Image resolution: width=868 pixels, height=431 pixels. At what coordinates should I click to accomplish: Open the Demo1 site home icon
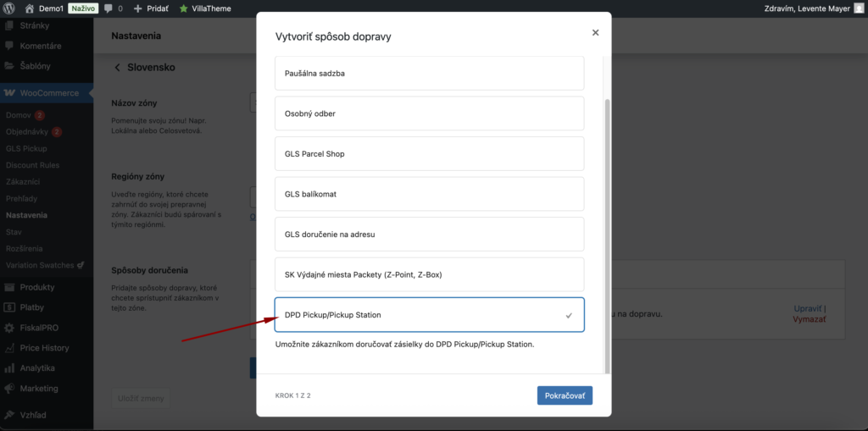30,8
